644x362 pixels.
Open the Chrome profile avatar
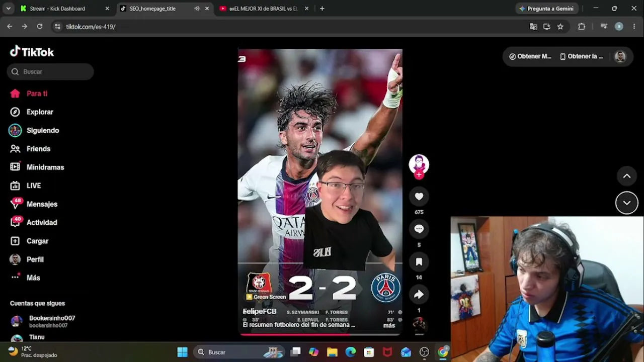click(x=619, y=27)
